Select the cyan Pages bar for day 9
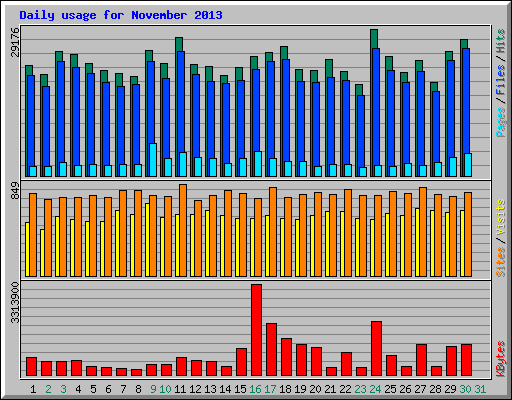 pyautogui.click(x=153, y=160)
